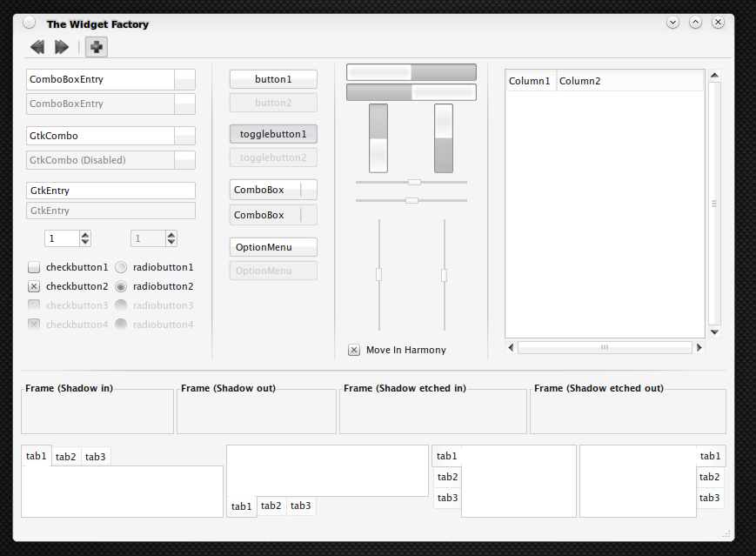
Task: Close The Widget Factory window
Action: 718,22
